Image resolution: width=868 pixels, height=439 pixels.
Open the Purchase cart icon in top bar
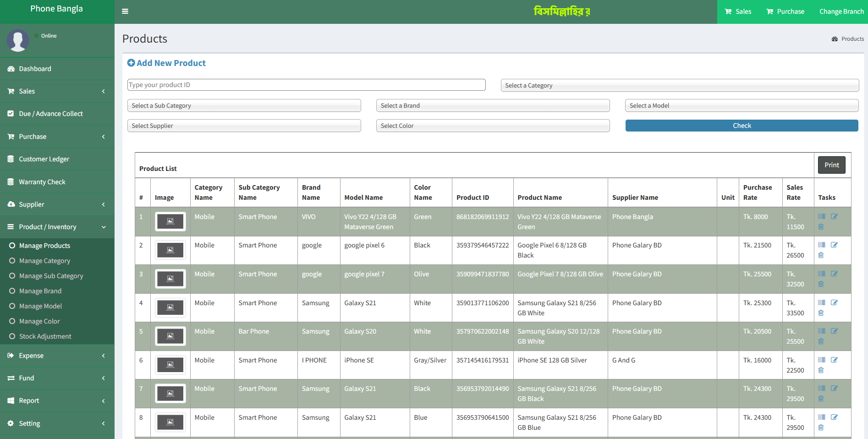tap(769, 11)
